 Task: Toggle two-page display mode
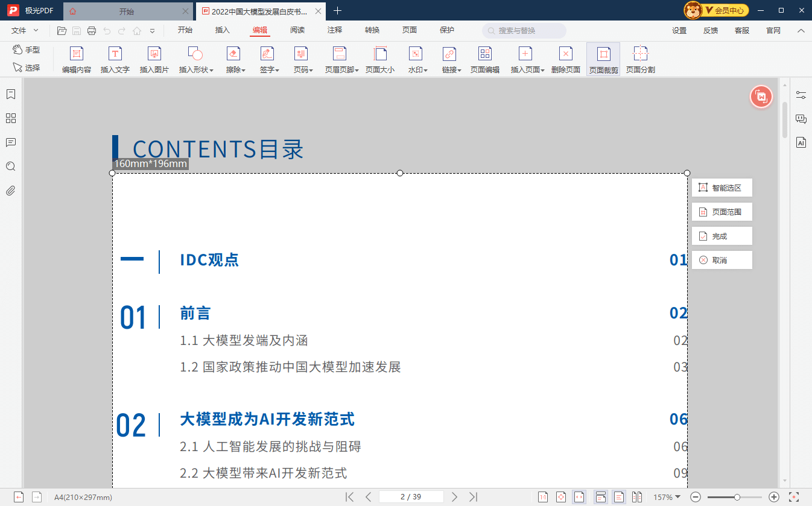tap(637, 497)
